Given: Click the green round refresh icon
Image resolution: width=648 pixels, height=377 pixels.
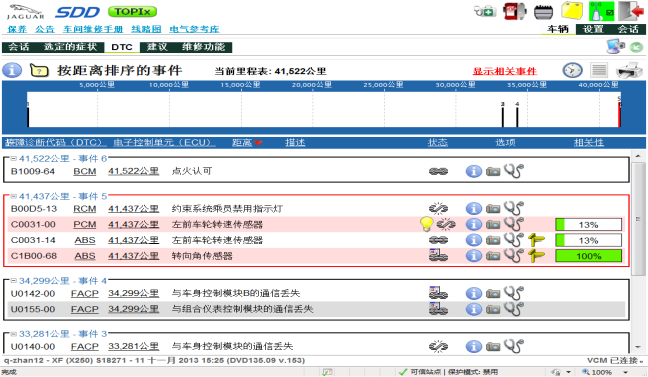Looking at the screenshot, I should pyautogui.click(x=636, y=47).
